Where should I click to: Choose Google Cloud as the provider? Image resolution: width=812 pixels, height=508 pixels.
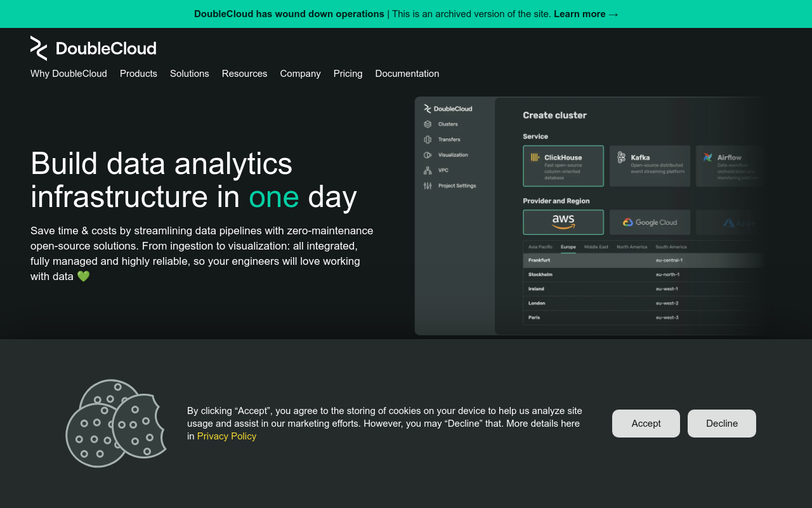pos(650,222)
